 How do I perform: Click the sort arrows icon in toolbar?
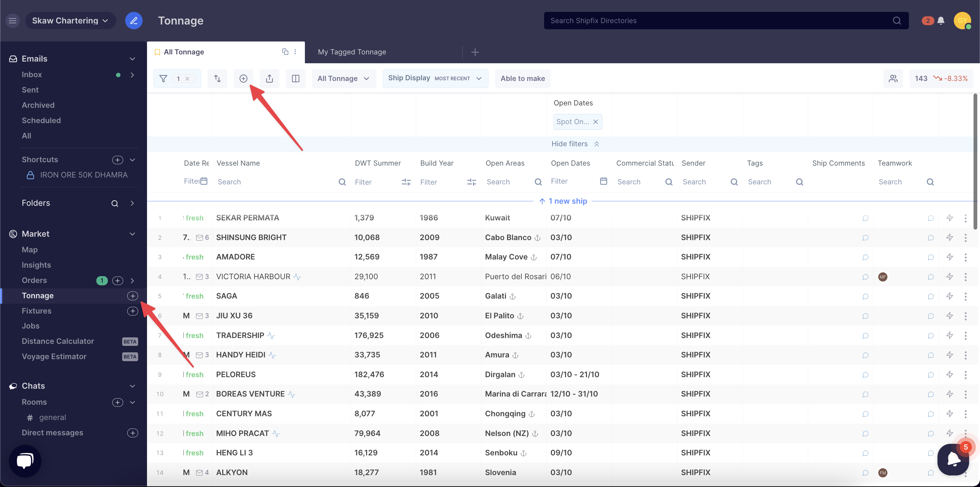(x=217, y=79)
